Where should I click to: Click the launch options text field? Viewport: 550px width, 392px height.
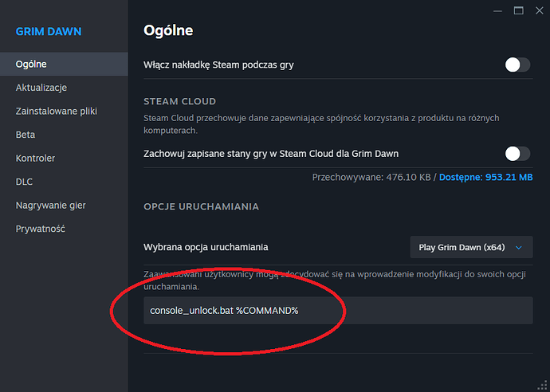point(338,311)
